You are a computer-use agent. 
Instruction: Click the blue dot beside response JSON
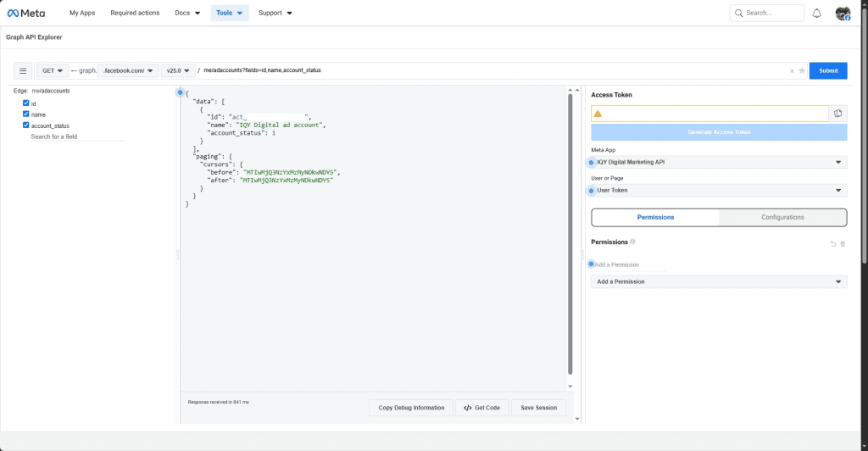pyautogui.click(x=180, y=92)
